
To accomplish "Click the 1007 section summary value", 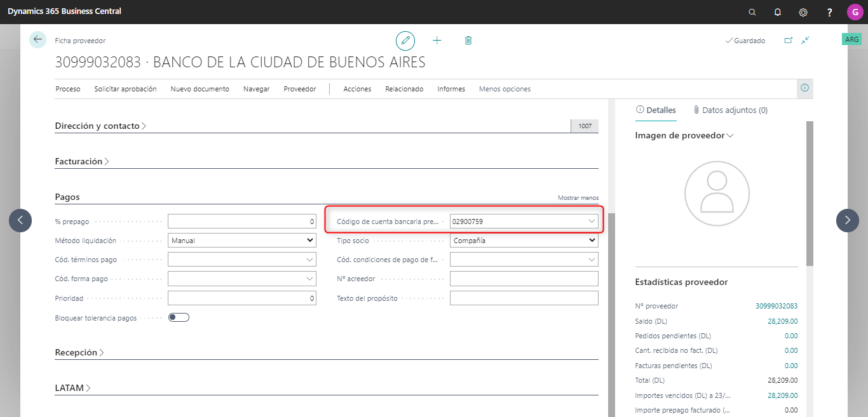I will (585, 126).
